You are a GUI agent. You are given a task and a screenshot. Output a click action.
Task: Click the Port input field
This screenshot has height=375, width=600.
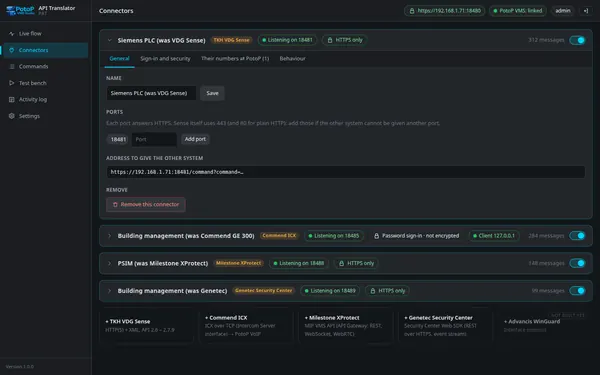tap(154, 139)
